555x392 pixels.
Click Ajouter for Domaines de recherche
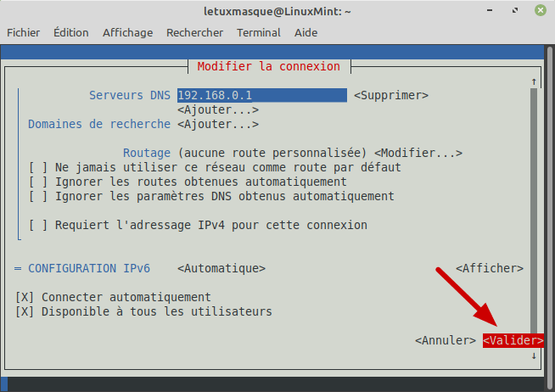(218, 124)
